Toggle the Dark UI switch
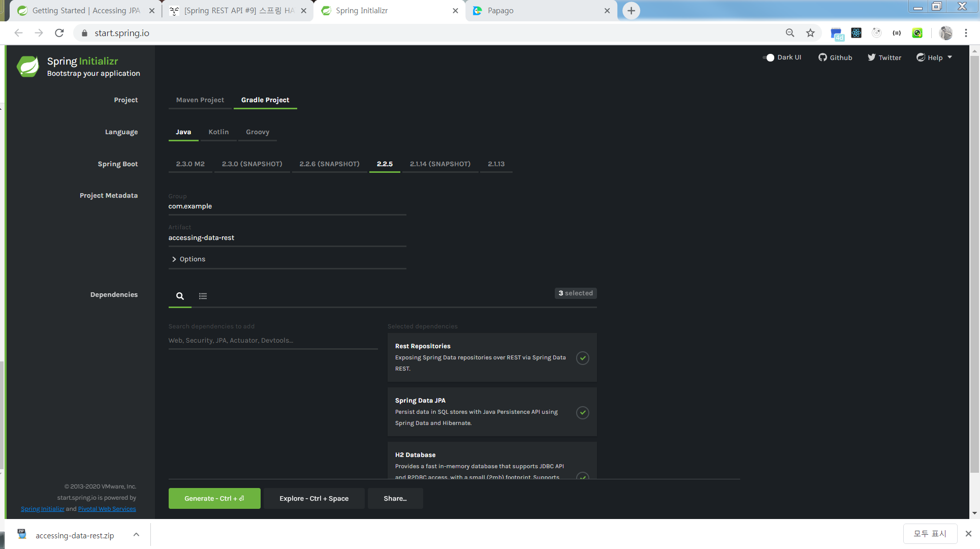Screen dimensions: 980x549 (769, 57)
